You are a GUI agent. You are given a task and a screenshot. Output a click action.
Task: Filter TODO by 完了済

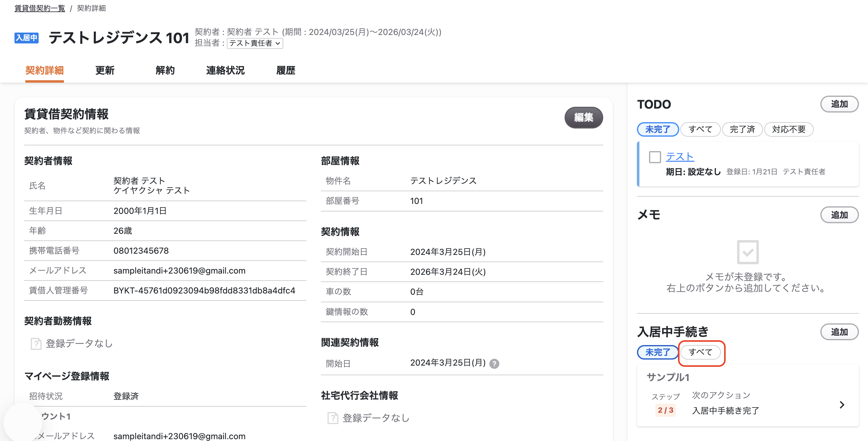742,129
